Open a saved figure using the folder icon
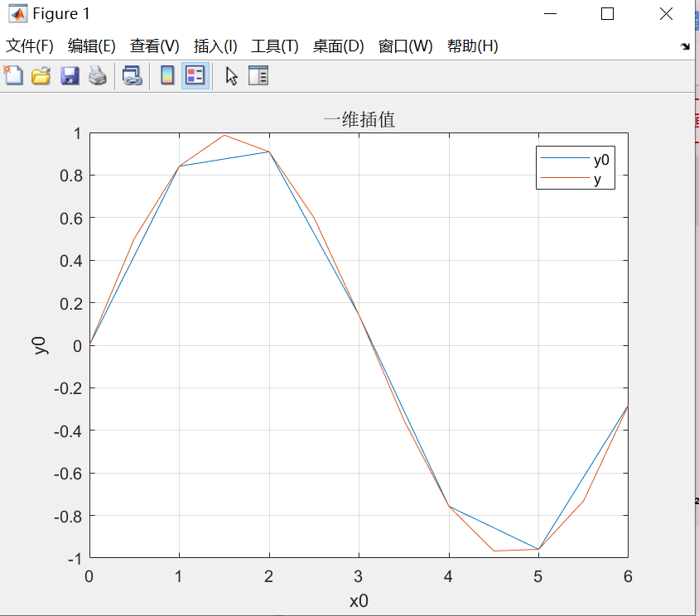This screenshot has width=699, height=616. click(x=40, y=75)
